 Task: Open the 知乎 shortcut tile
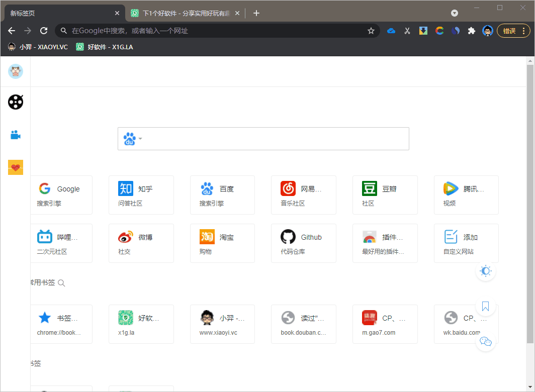pos(141,195)
